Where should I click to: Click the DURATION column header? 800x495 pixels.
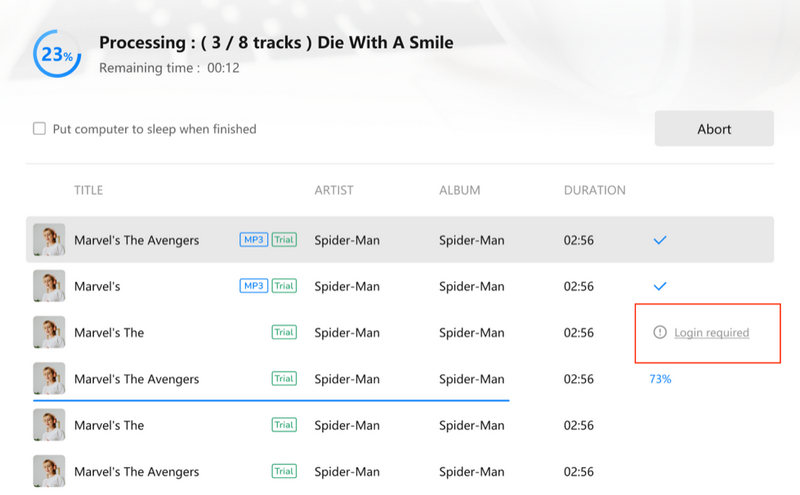(x=594, y=190)
